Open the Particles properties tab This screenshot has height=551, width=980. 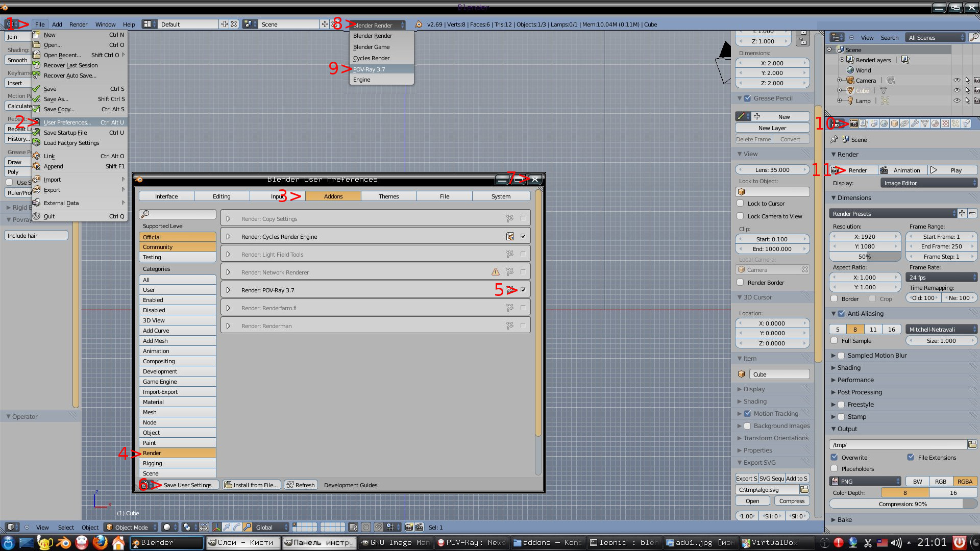pyautogui.click(x=955, y=123)
